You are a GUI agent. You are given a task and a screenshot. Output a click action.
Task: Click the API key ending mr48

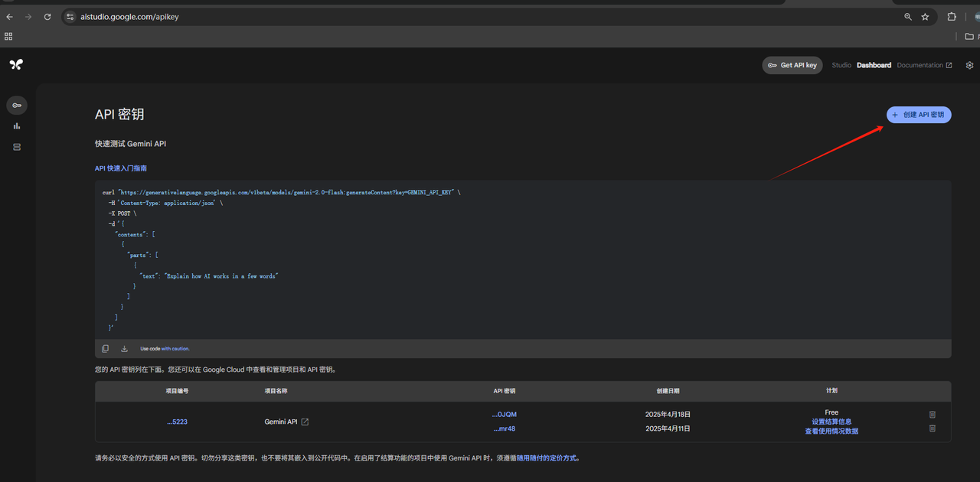[504, 428]
